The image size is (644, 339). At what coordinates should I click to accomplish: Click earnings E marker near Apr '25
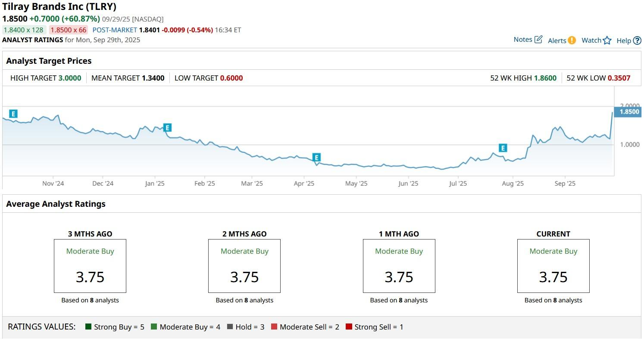[x=316, y=157]
